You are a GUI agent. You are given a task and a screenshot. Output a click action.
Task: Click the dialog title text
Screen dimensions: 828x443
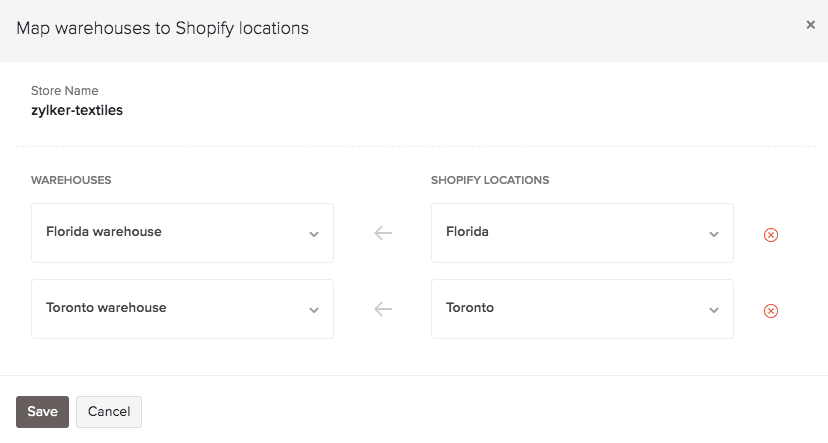tap(162, 28)
